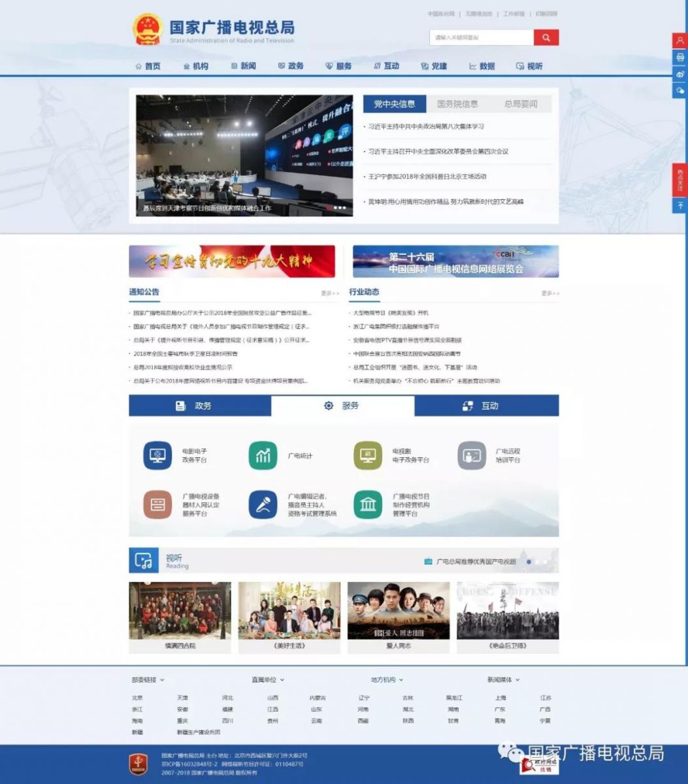This screenshot has height=784, width=688.
Task: Open the 新闻 navigation menu item
Action: [x=244, y=66]
